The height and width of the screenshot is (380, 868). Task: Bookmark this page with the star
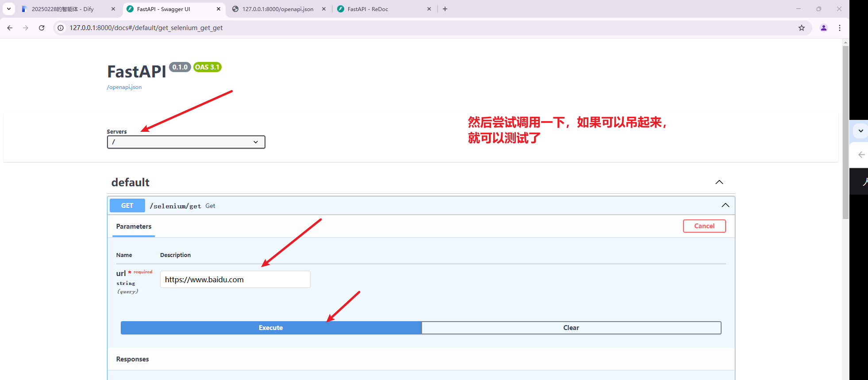click(802, 28)
